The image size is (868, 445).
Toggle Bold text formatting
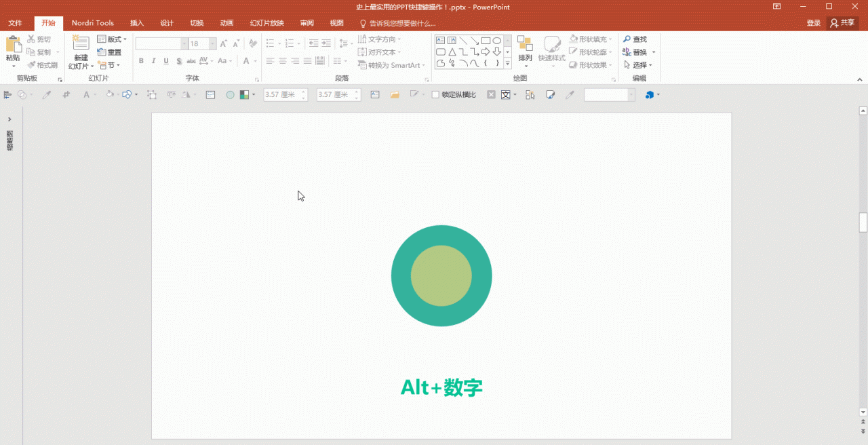pyautogui.click(x=141, y=61)
